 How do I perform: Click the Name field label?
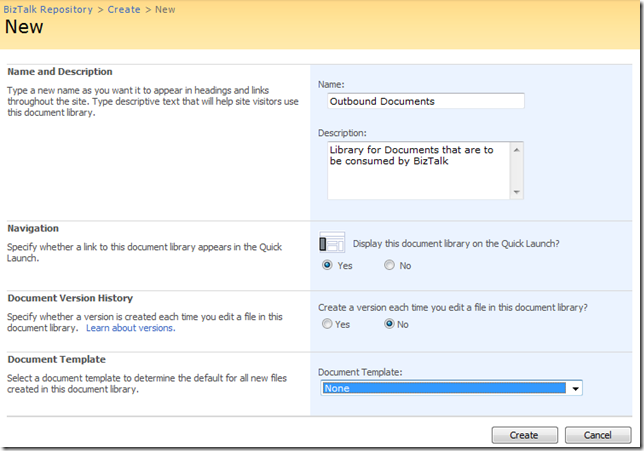(332, 84)
